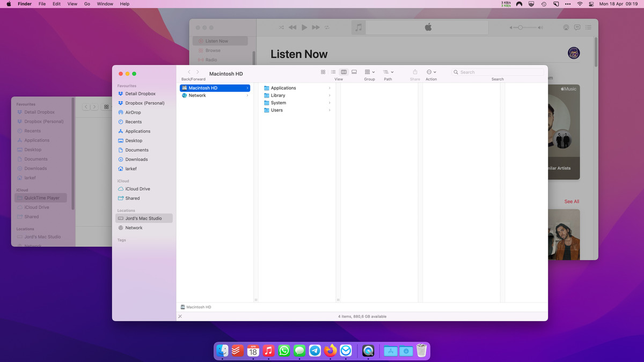The width and height of the screenshot is (644, 362).
Task: Toggle shuffle in Music player
Action: click(281, 27)
